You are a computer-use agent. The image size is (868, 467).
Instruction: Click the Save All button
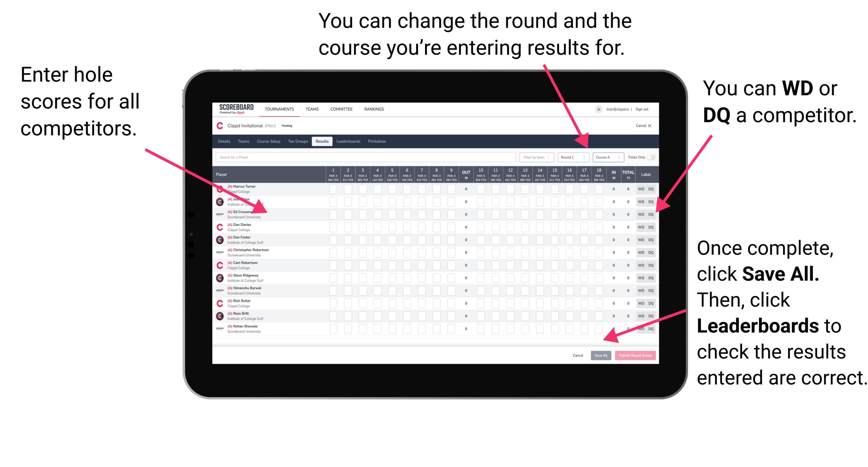pos(601,355)
